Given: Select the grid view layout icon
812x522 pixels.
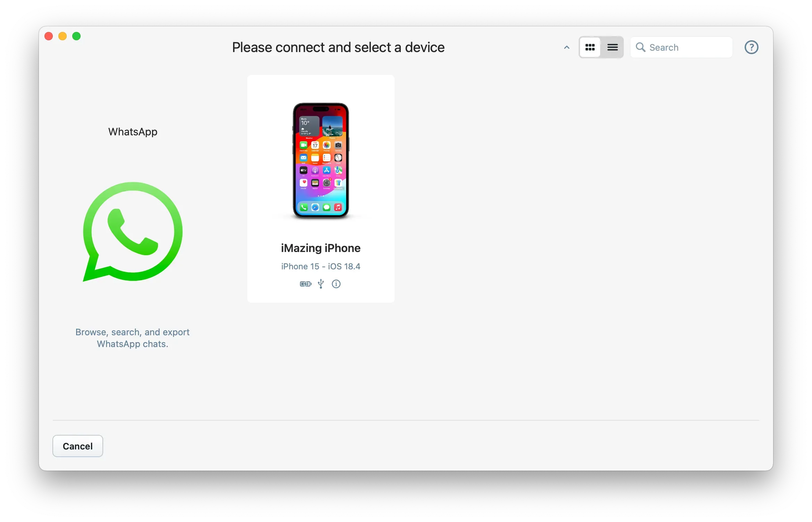Looking at the screenshot, I should coord(590,47).
